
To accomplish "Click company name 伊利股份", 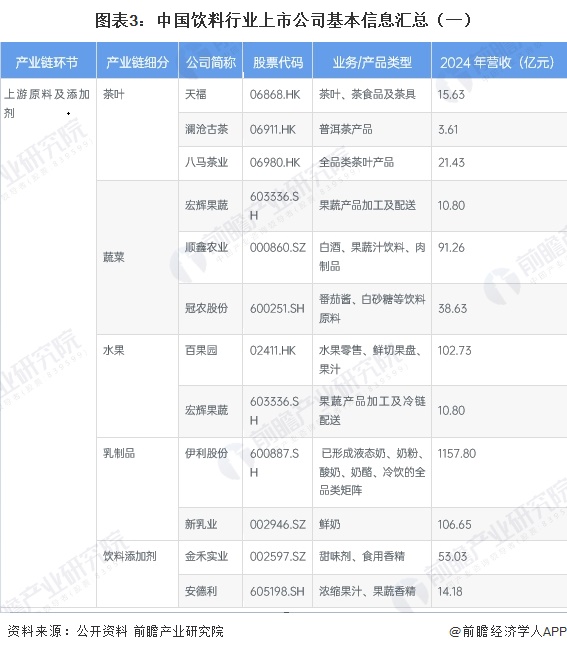I will tap(207, 453).
